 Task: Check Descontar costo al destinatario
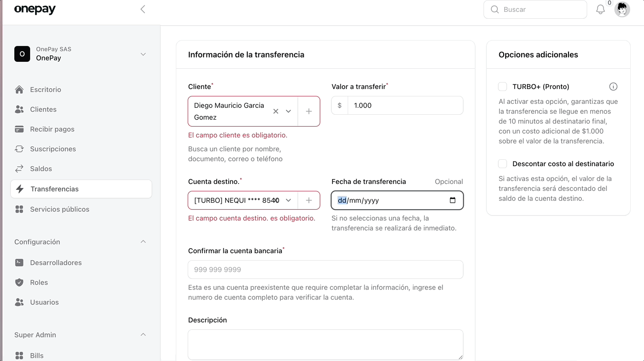502,164
